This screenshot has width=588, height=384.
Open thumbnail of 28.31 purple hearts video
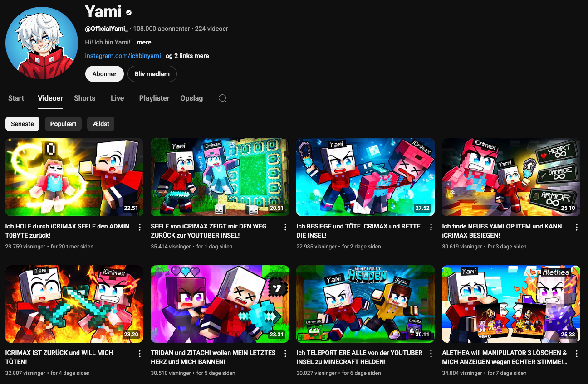click(220, 304)
